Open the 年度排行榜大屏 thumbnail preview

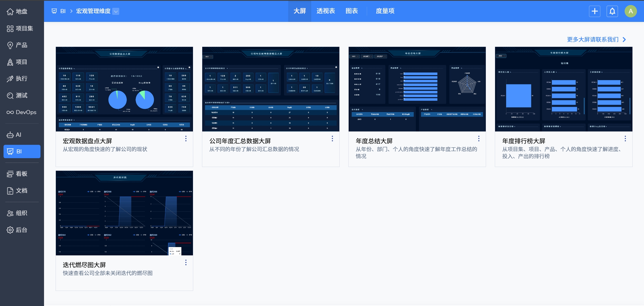(x=563, y=89)
